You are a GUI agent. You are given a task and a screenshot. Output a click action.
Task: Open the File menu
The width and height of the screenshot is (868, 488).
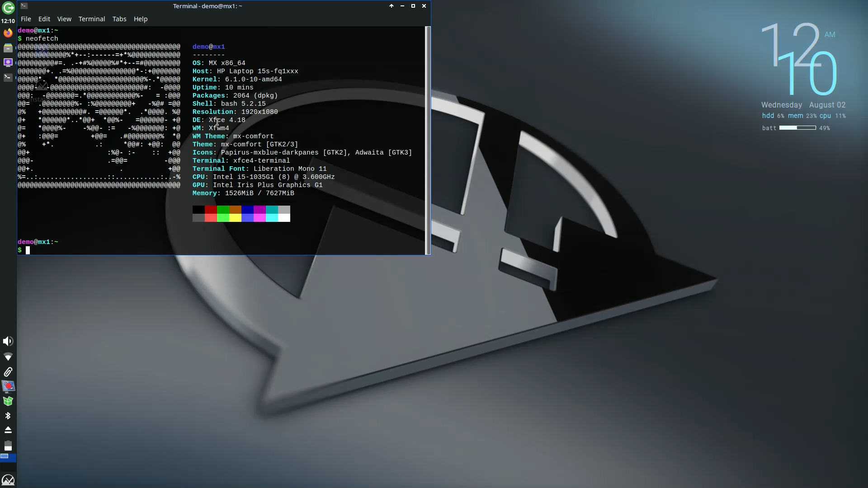tap(26, 19)
